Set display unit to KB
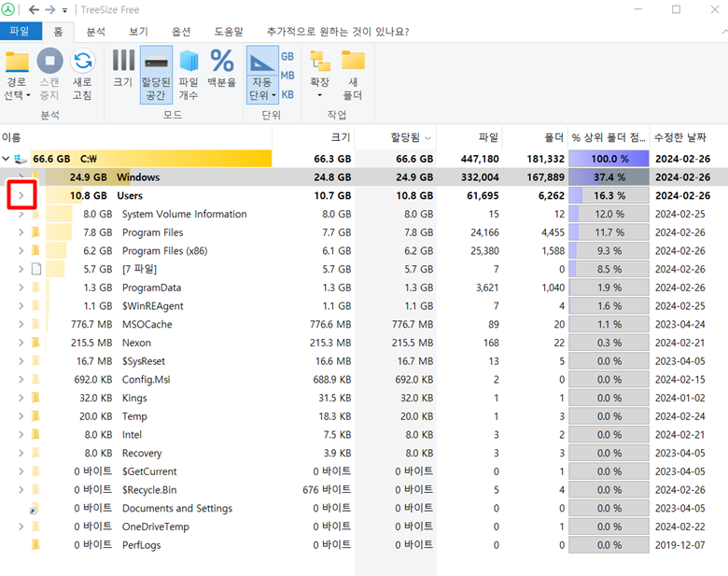728x576 pixels. pos(287,94)
